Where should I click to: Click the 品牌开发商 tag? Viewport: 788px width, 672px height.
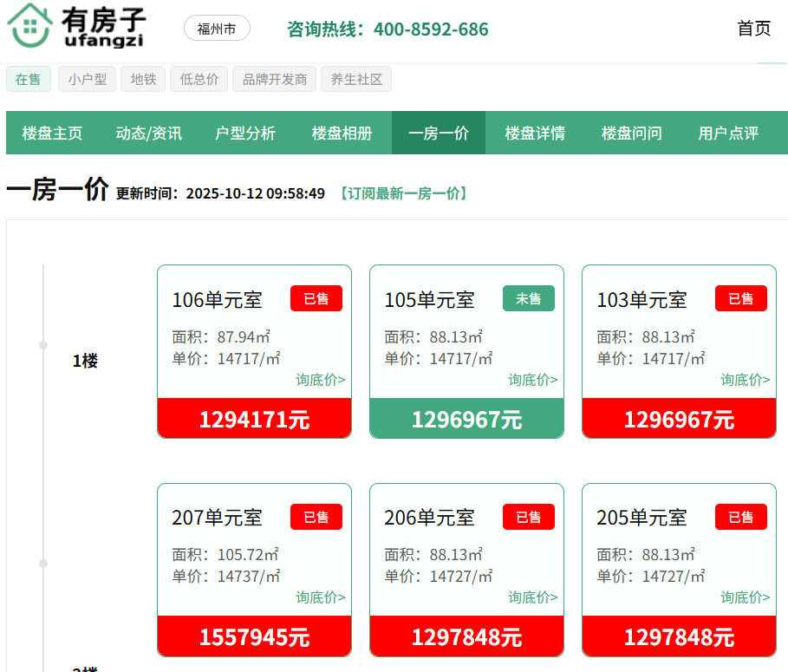point(275,80)
